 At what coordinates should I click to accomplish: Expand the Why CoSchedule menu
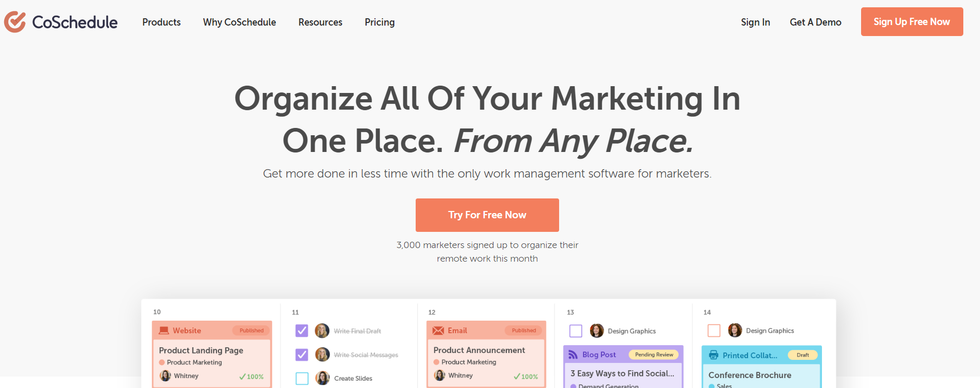coord(239,22)
